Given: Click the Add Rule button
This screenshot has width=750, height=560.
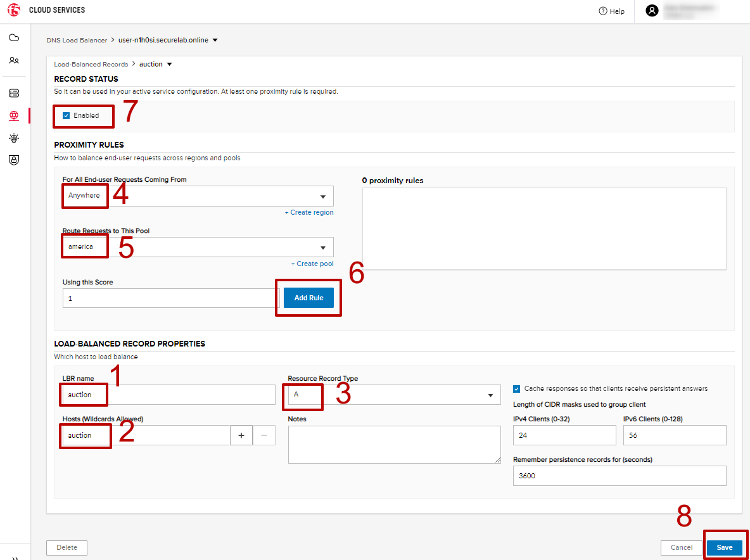Looking at the screenshot, I should (308, 298).
